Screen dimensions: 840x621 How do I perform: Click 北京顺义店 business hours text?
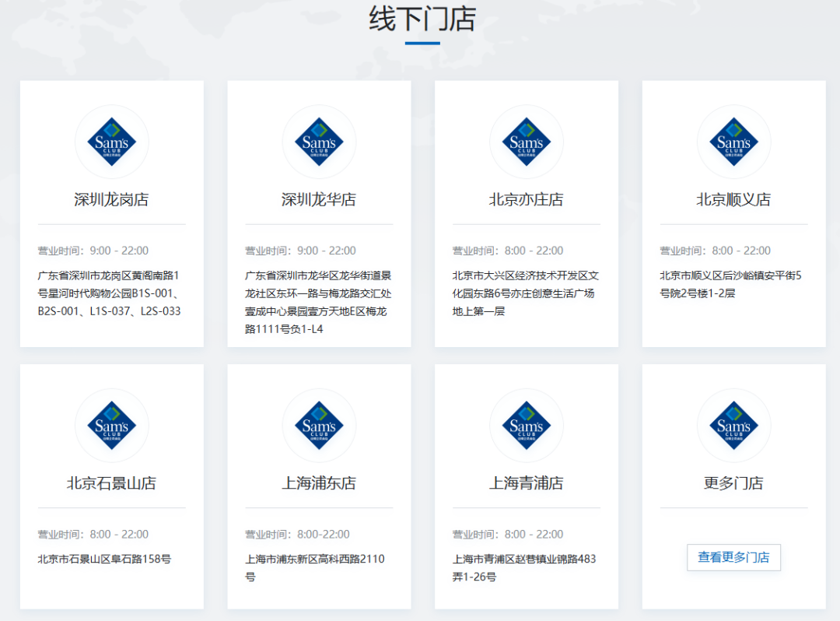(x=716, y=251)
